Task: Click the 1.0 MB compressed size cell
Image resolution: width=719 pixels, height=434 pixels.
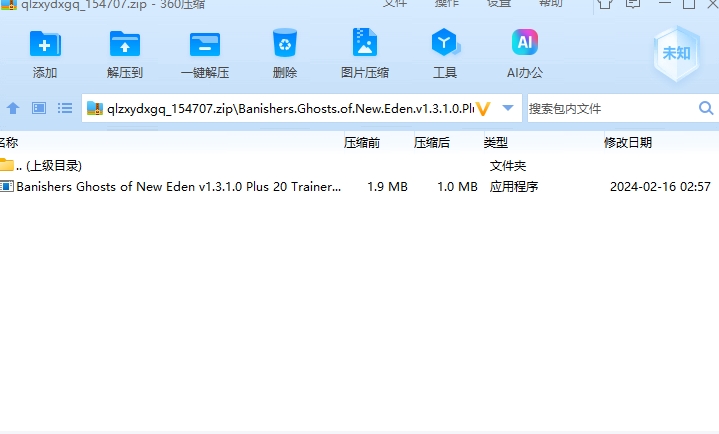Action: click(457, 187)
